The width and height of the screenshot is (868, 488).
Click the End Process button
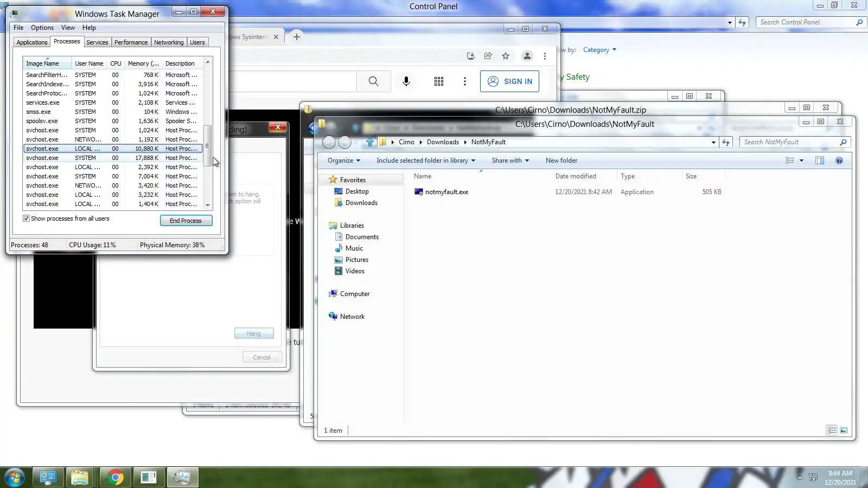[x=186, y=221]
